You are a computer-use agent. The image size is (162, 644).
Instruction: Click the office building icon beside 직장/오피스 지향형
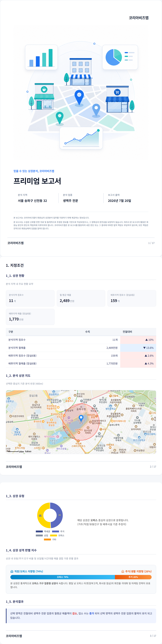(12, 571)
